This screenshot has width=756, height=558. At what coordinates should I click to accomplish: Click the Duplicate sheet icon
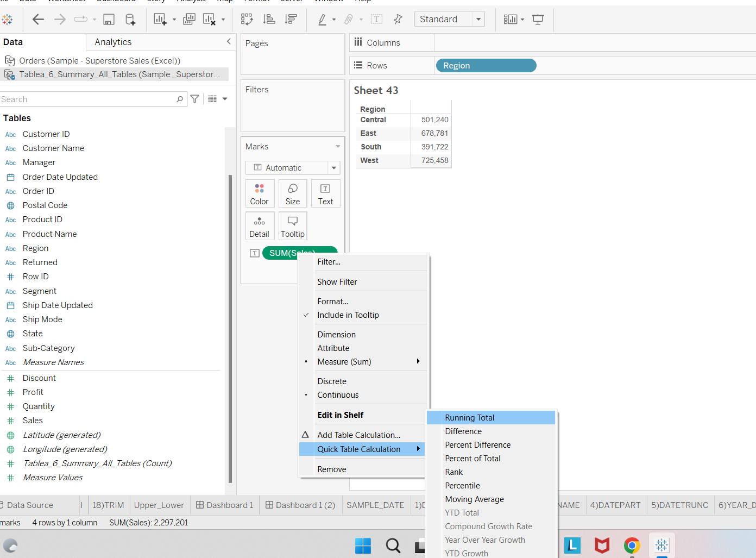(x=189, y=20)
